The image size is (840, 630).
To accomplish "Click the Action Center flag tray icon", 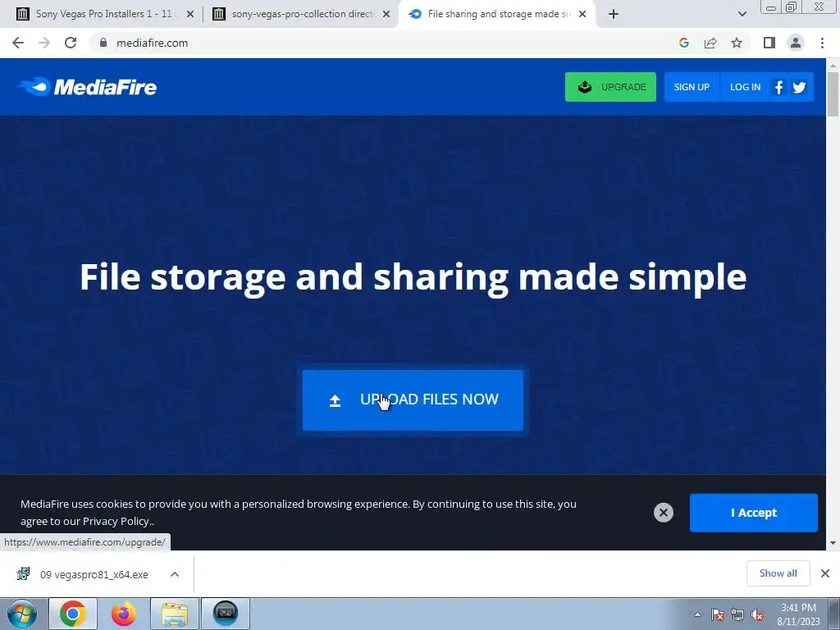I will coord(718,614).
